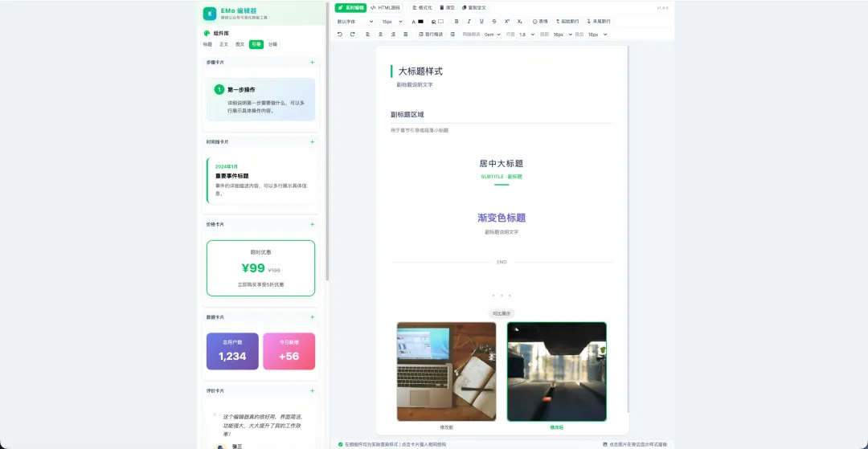Redo the last edit
The height and width of the screenshot is (449, 868).
352,35
